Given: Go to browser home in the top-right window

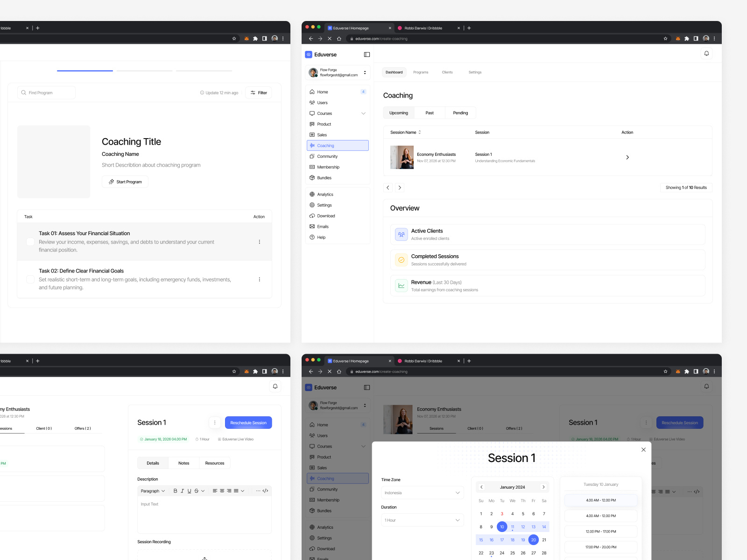Looking at the screenshot, I should (339, 39).
